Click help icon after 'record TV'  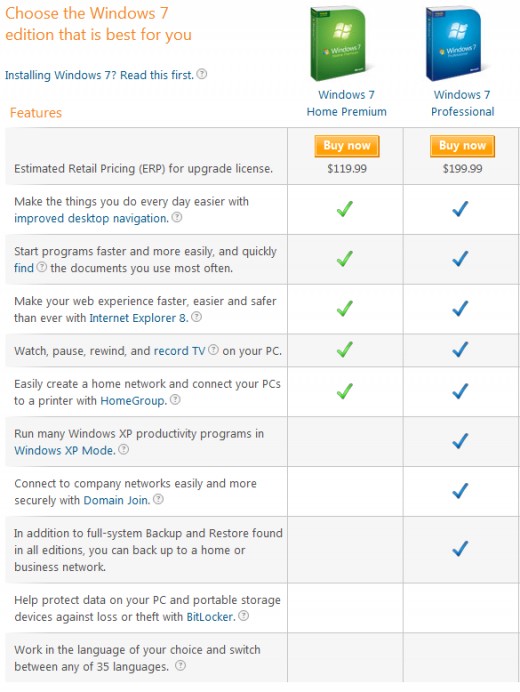click(x=213, y=350)
